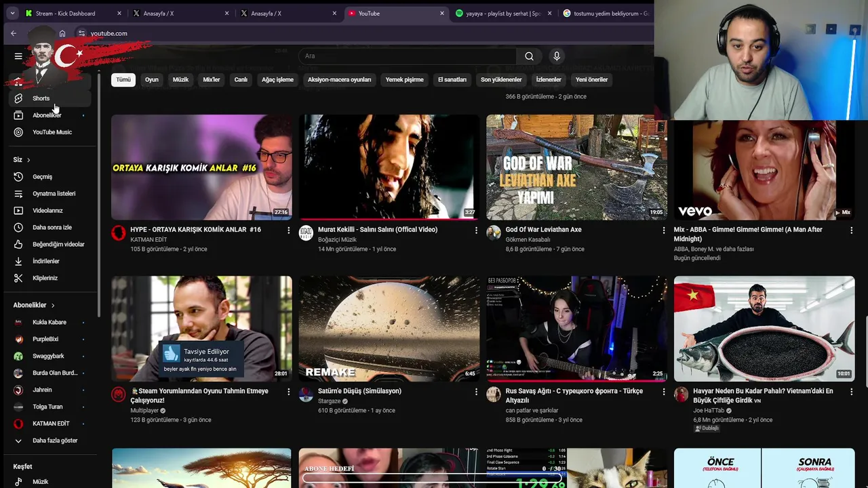Open browser tab search dropdown arrow

[x=12, y=13]
